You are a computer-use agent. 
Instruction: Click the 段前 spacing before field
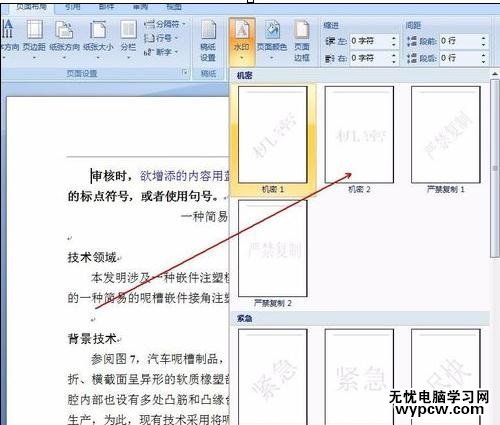[x=463, y=41]
